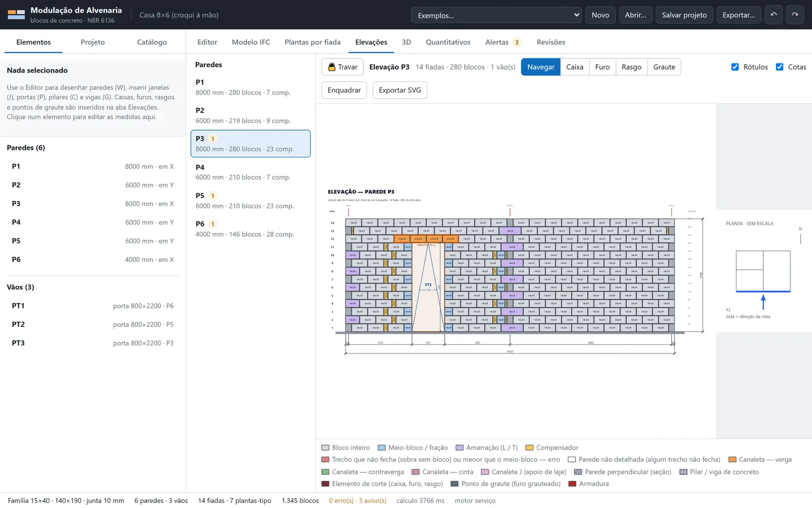Click the undo arrow icon
The height and width of the screenshot is (508, 812).
[x=774, y=15]
